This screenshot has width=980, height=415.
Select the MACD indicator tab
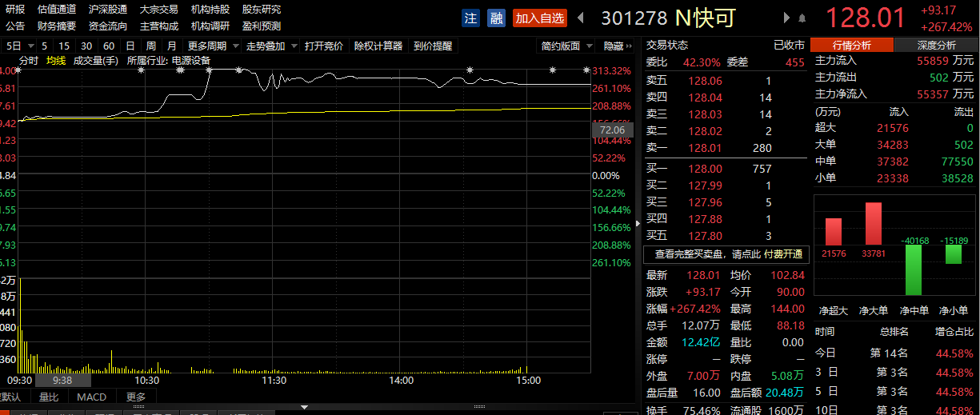point(91,397)
